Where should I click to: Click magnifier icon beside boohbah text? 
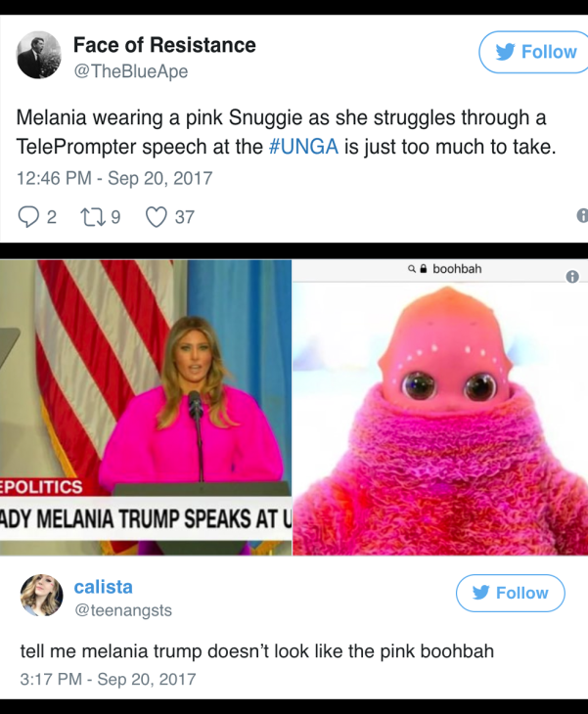pyautogui.click(x=412, y=269)
